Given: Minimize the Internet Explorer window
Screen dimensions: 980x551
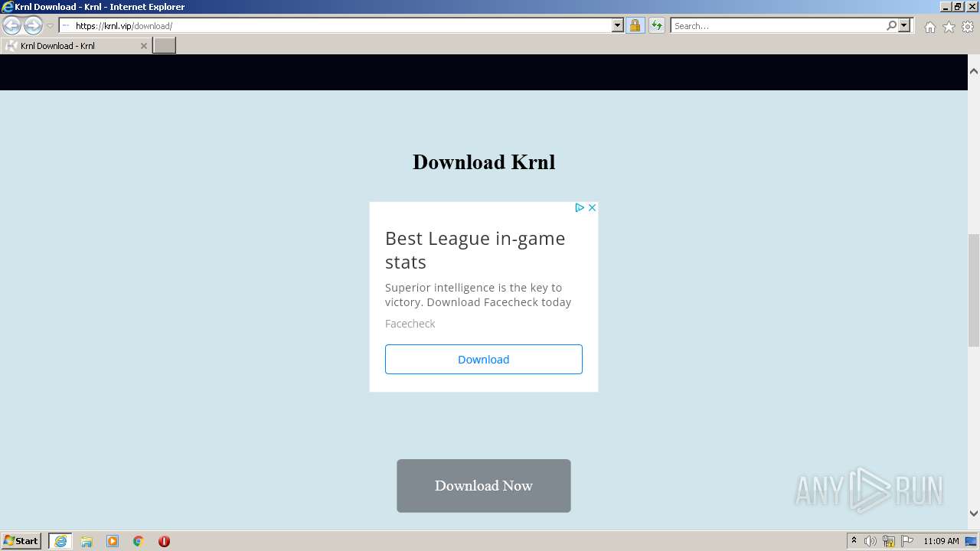Looking at the screenshot, I should click(946, 6).
